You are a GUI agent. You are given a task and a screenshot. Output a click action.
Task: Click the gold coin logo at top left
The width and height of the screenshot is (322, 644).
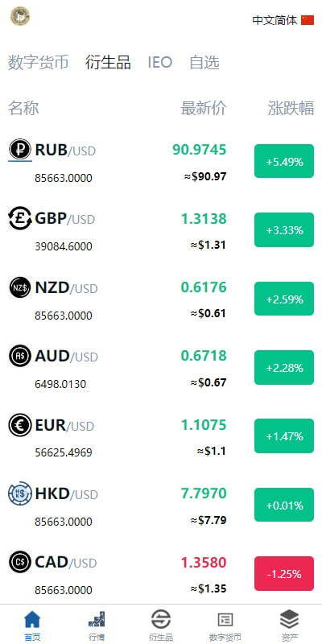point(20,16)
